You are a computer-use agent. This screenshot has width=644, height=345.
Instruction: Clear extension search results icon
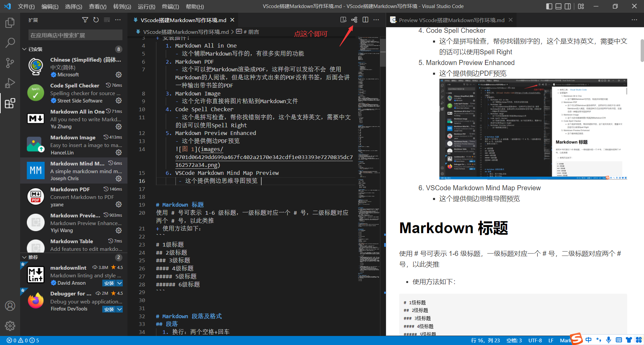point(107,20)
